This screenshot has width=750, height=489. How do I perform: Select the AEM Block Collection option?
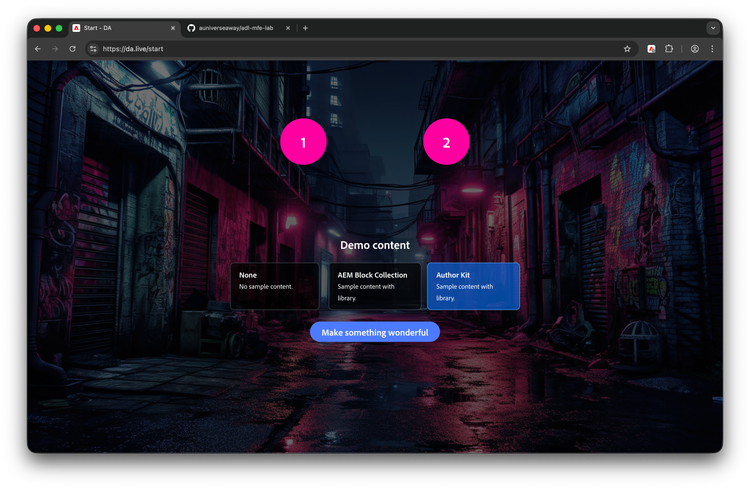point(374,286)
